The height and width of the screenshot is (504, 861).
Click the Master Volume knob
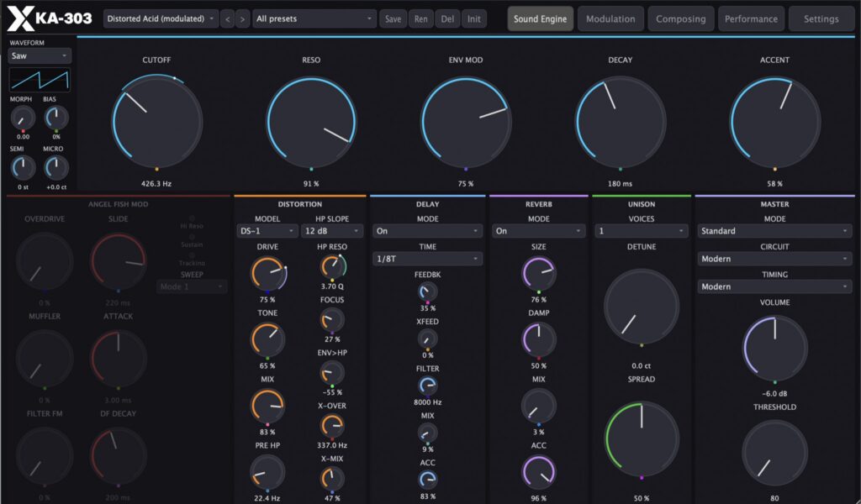point(774,349)
